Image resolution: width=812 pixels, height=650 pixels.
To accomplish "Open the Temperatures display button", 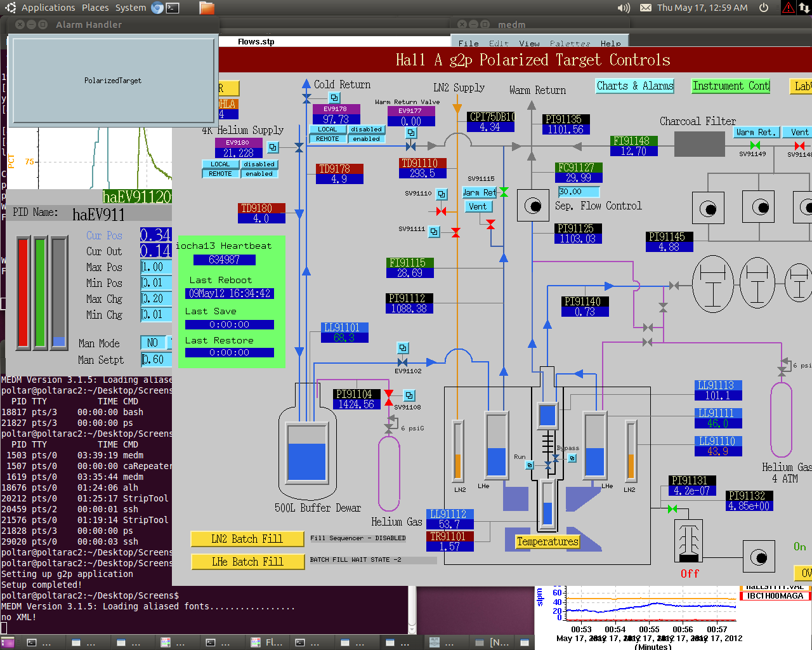I will point(547,541).
